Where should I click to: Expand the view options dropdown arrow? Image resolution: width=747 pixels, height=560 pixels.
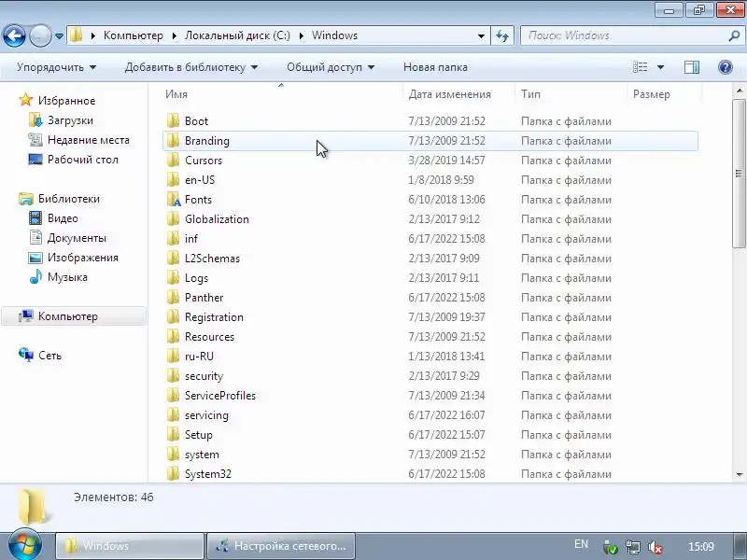pos(660,67)
